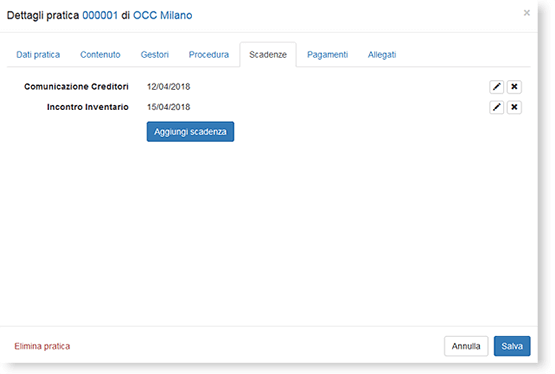Click the Elimina pratica link
555x374 pixels.
point(42,346)
